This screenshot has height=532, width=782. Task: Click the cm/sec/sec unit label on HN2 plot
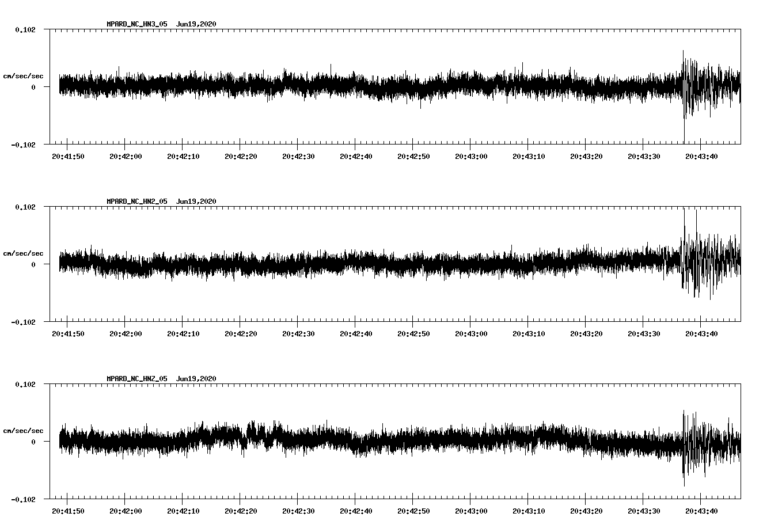(23, 253)
